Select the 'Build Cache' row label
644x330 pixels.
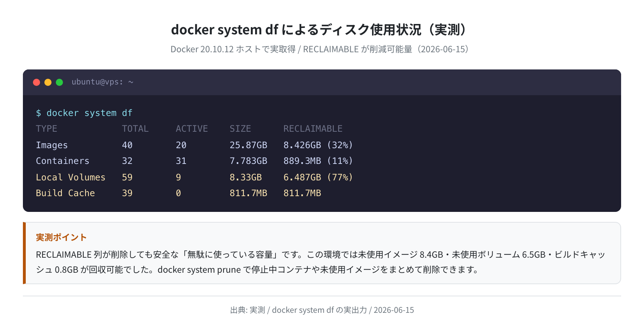click(x=65, y=193)
